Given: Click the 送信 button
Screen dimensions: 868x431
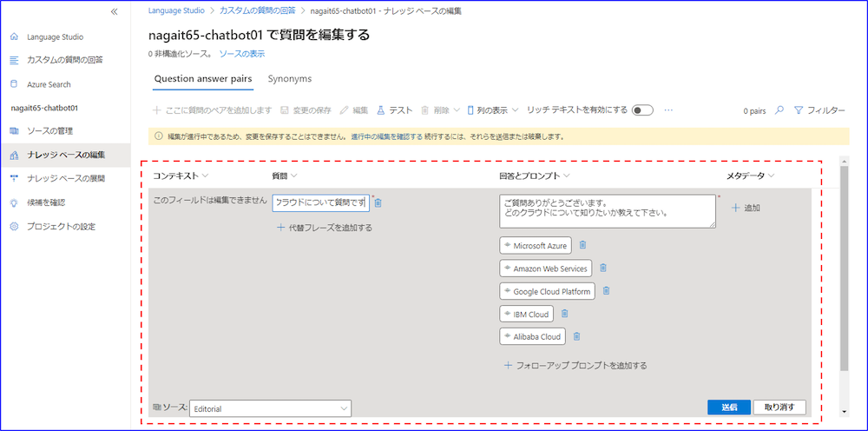Looking at the screenshot, I should pyautogui.click(x=729, y=408).
